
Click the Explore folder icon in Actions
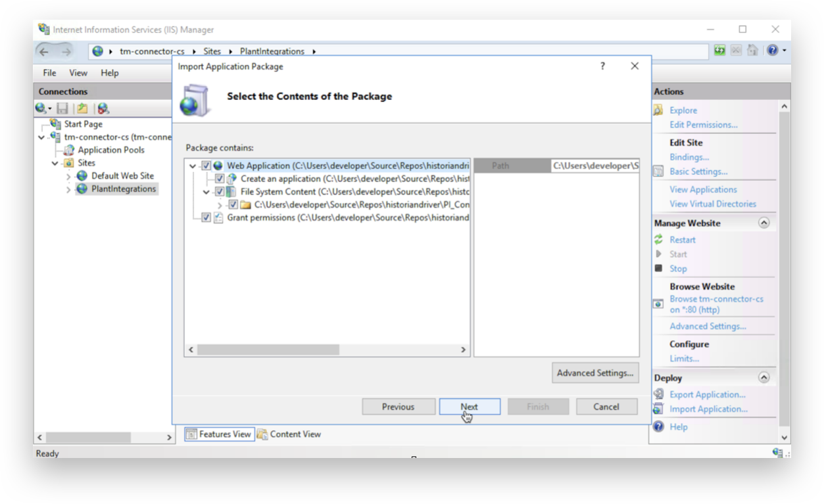point(658,110)
